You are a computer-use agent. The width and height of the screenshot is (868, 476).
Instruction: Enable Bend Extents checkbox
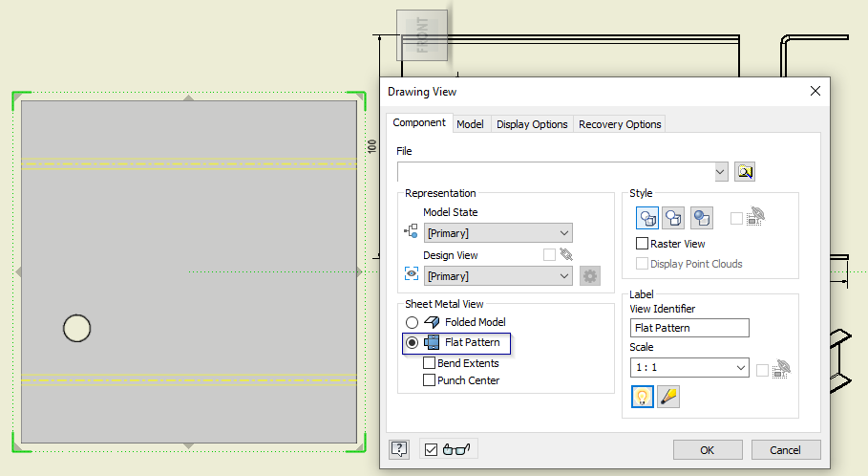click(x=429, y=363)
